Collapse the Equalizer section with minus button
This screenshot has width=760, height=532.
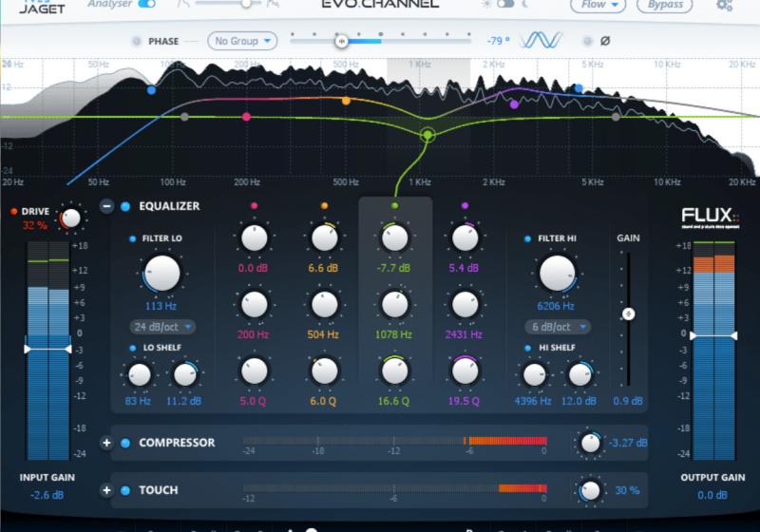[106, 206]
